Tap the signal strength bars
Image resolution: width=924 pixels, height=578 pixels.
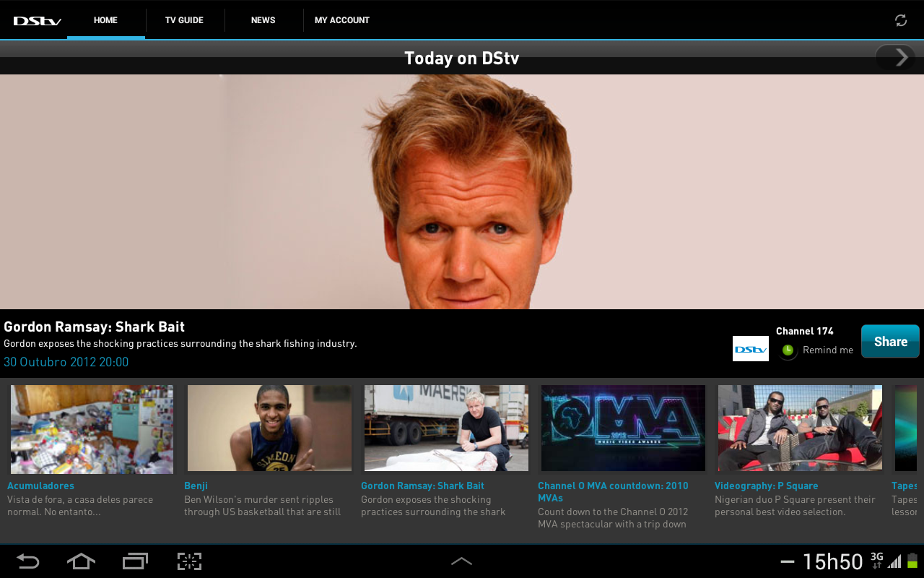point(894,561)
